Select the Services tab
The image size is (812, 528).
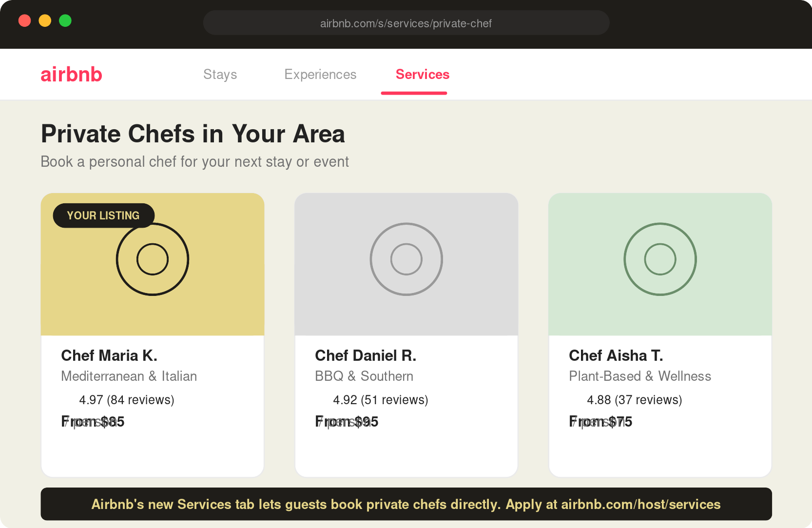422,74
